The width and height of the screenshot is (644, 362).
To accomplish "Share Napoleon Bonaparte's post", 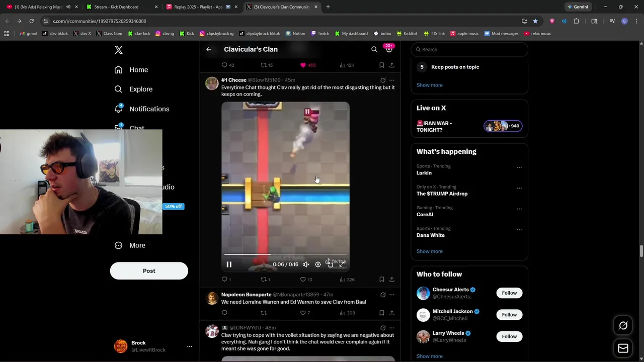I will click(392, 313).
